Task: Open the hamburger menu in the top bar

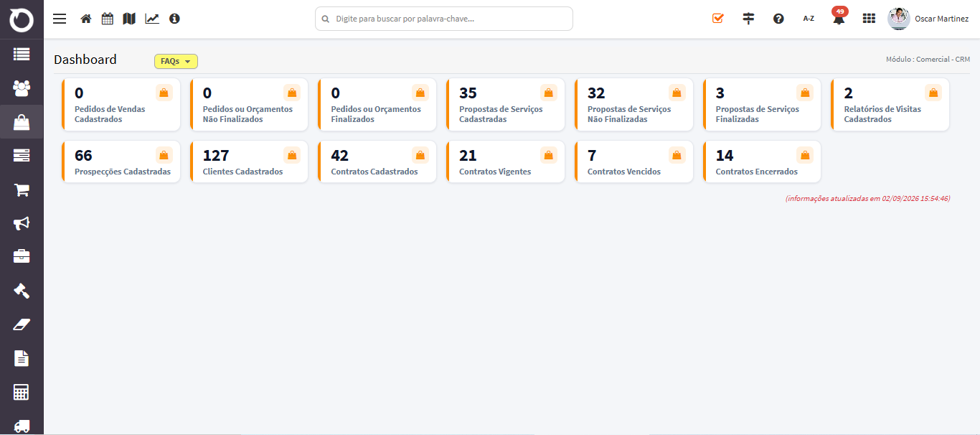Action: pyautogui.click(x=60, y=19)
